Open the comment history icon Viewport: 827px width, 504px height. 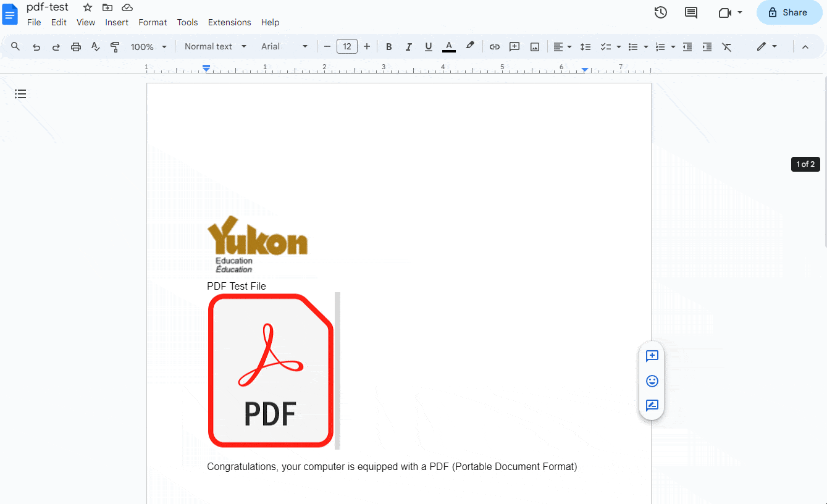coord(691,12)
